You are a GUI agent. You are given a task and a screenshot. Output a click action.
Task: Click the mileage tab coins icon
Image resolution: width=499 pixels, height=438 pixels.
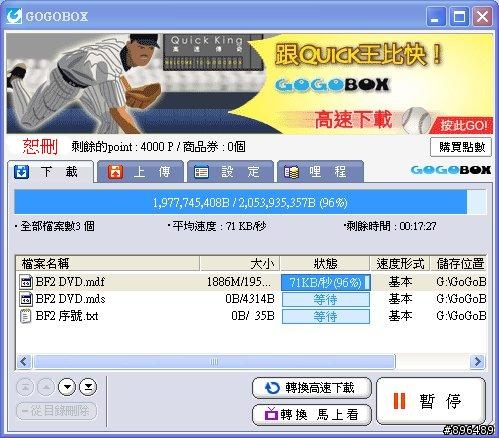click(291, 172)
